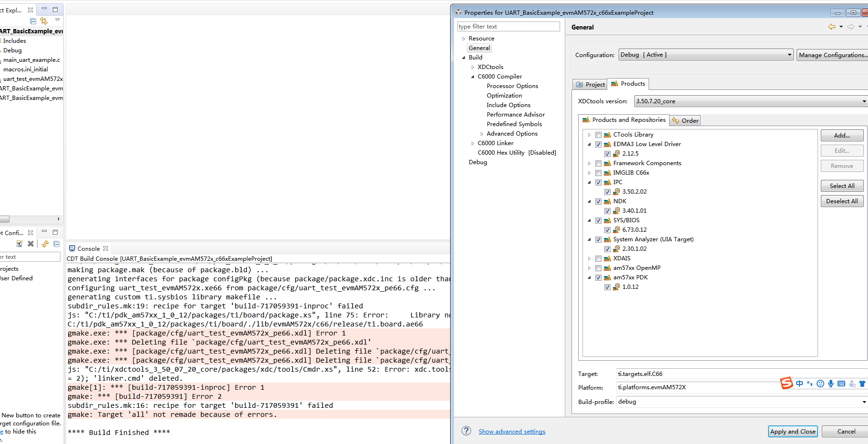Screen dimensions: 868x444
Task: Click Collapse All icon in Target Configurations
Action: click(57, 244)
